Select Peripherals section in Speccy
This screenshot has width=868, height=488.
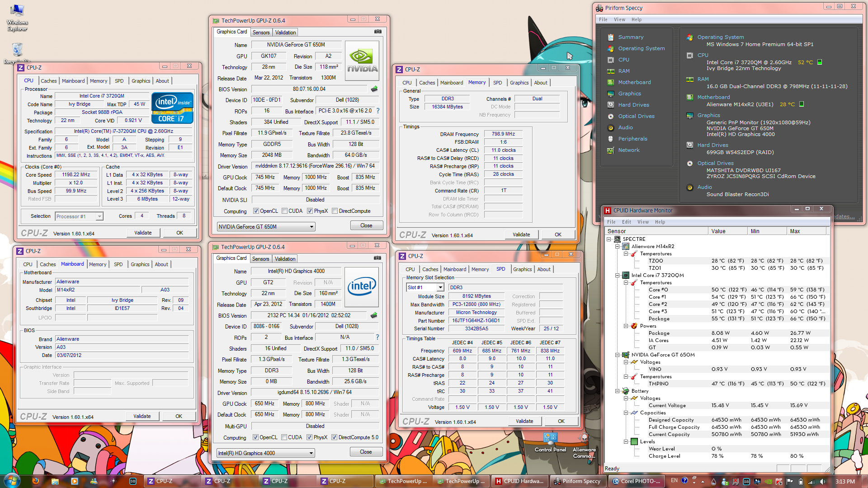coord(632,139)
